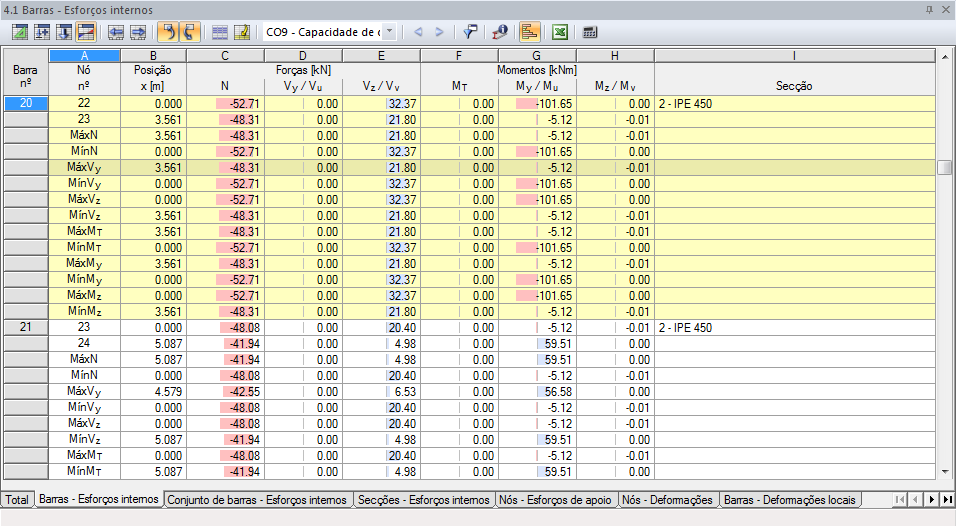Click the calculator-like toolbar icon
This screenshot has height=527, width=956.
click(590, 32)
